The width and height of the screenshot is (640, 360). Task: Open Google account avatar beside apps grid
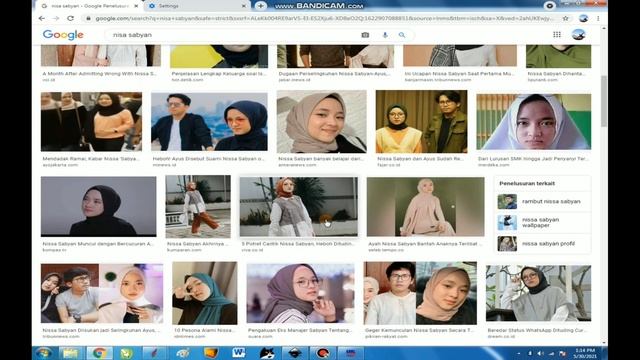578,35
